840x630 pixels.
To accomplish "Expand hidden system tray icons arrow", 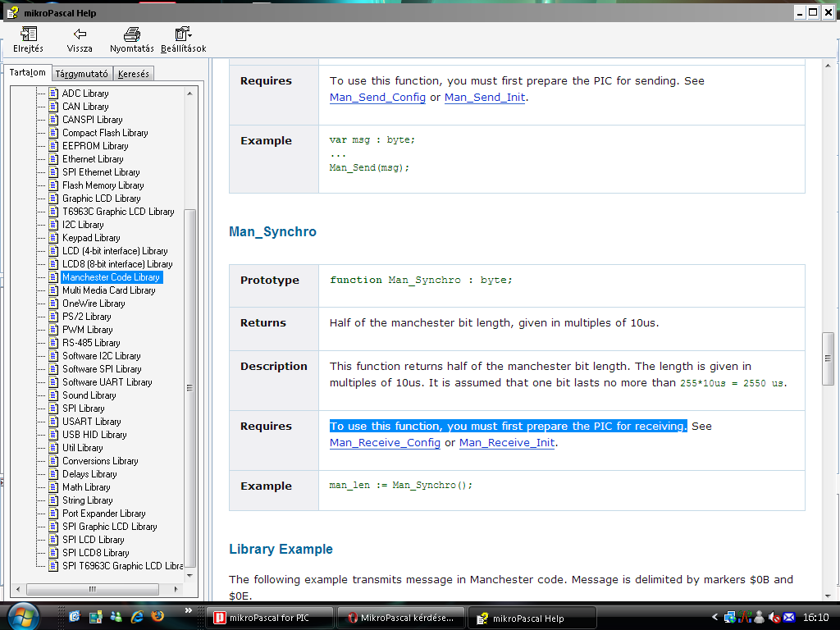I will pyautogui.click(x=714, y=617).
